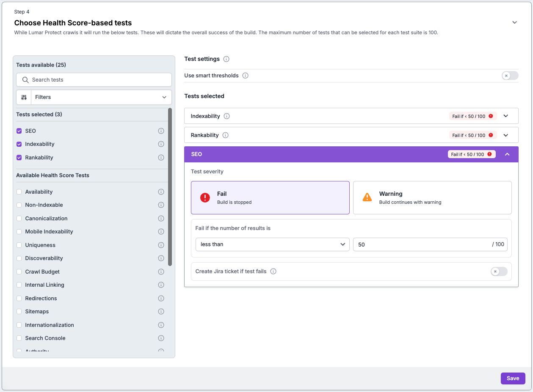Click info icon beside Use smart thresholds
This screenshot has width=533, height=392.
245,76
